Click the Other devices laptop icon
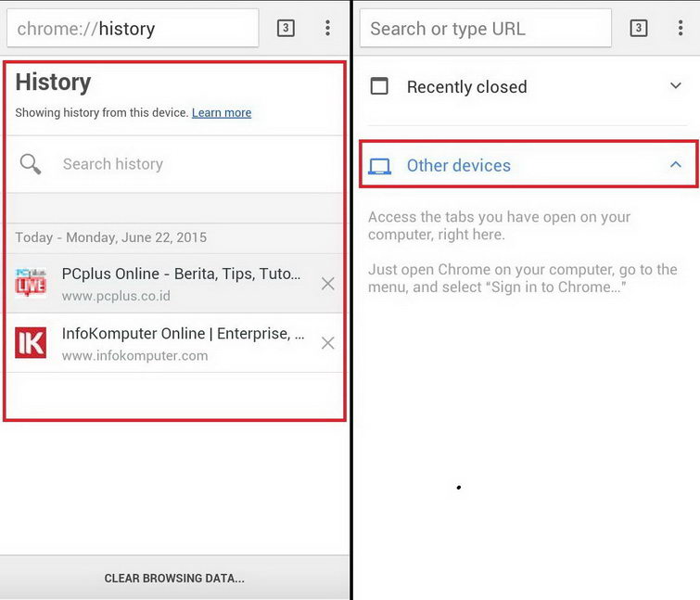The width and height of the screenshot is (700, 600). (379, 166)
